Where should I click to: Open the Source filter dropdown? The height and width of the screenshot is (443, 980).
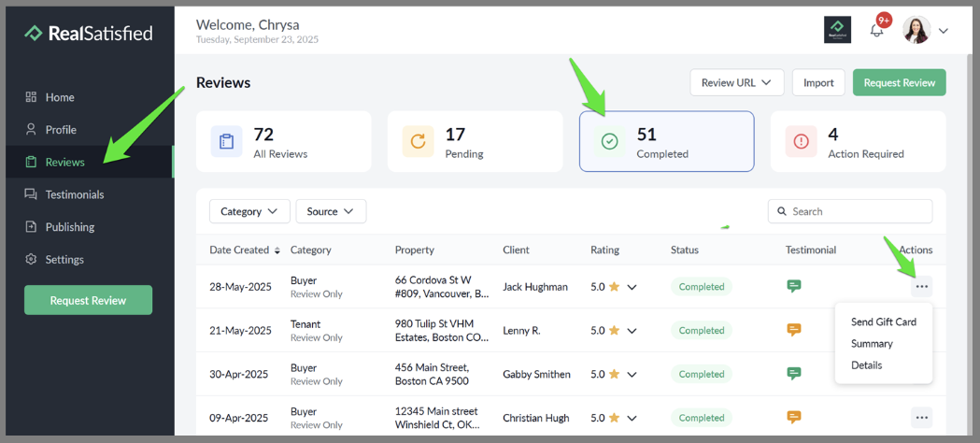click(331, 211)
